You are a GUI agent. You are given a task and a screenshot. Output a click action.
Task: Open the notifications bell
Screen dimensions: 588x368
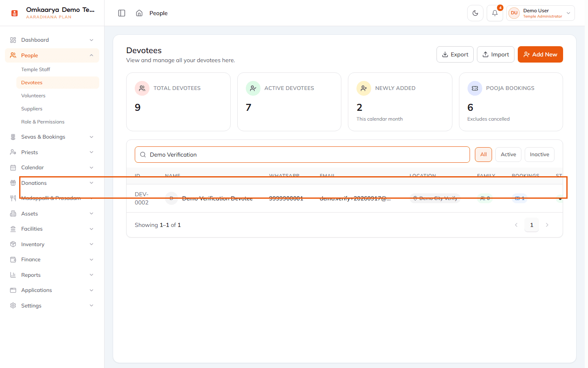click(x=495, y=13)
